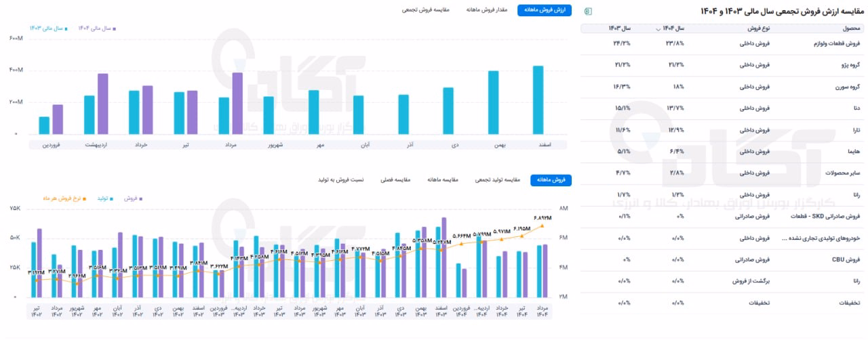Click the ۱۸% value in the گروه سورن row
Image resolution: width=868 pixels, height=340 pixels.
[679, 87]
